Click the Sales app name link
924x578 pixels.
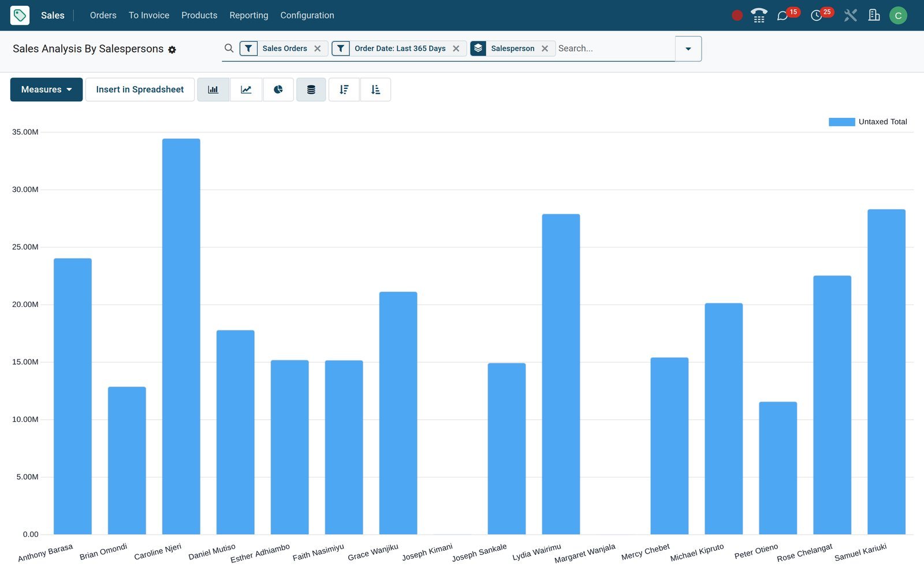pos(53,16)
